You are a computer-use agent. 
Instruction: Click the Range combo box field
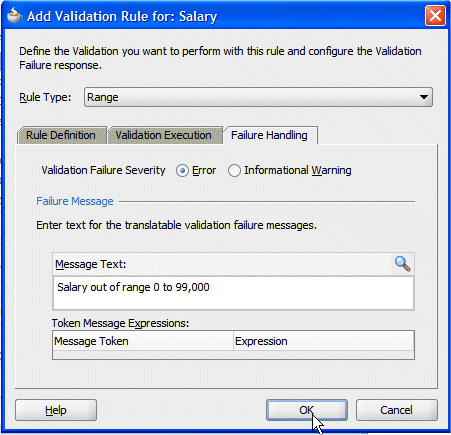pos(258,97)
